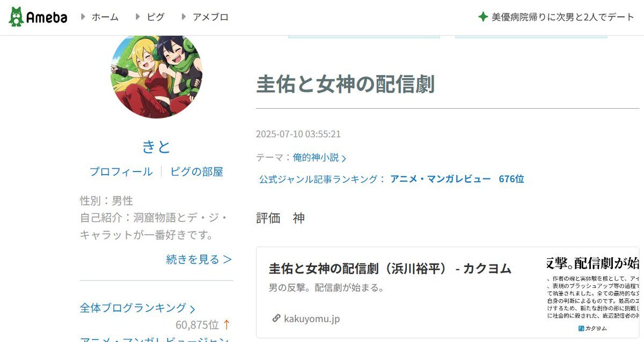Click the orange ranking up arrow

point(226,324)
